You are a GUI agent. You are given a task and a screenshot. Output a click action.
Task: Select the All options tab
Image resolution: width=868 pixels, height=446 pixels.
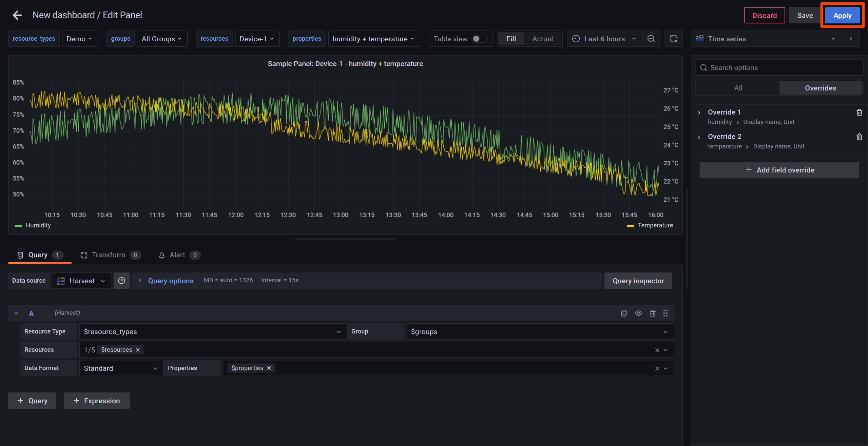(738, 88)
